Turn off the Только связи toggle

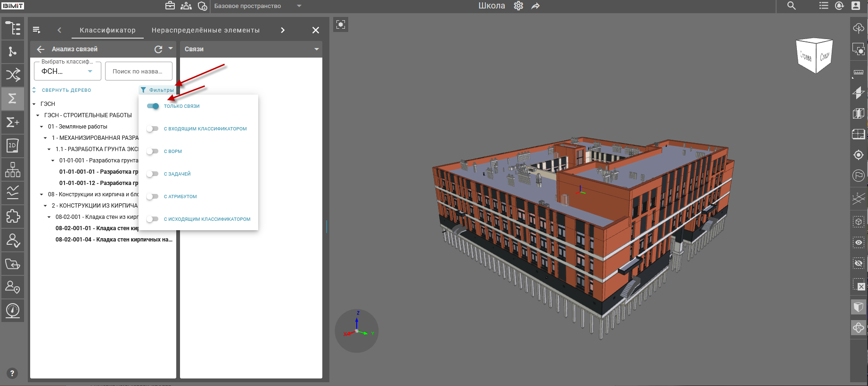coord(153,106)
